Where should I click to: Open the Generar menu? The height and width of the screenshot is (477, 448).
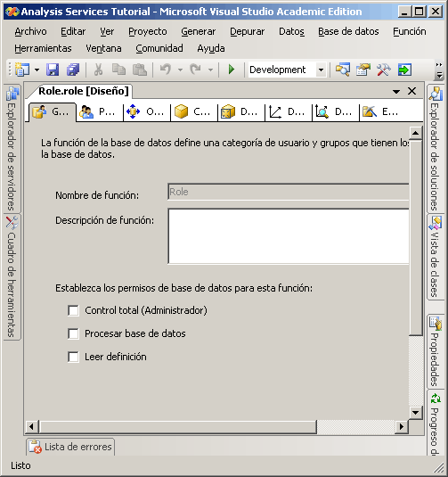(198, 31)
